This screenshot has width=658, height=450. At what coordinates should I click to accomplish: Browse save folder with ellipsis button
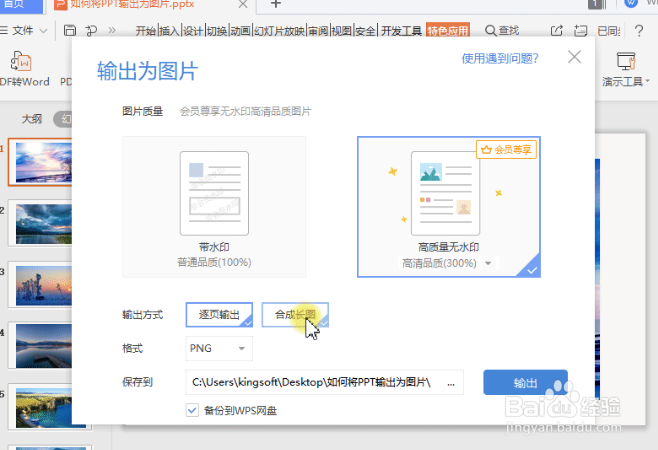[x=451, y=383]
